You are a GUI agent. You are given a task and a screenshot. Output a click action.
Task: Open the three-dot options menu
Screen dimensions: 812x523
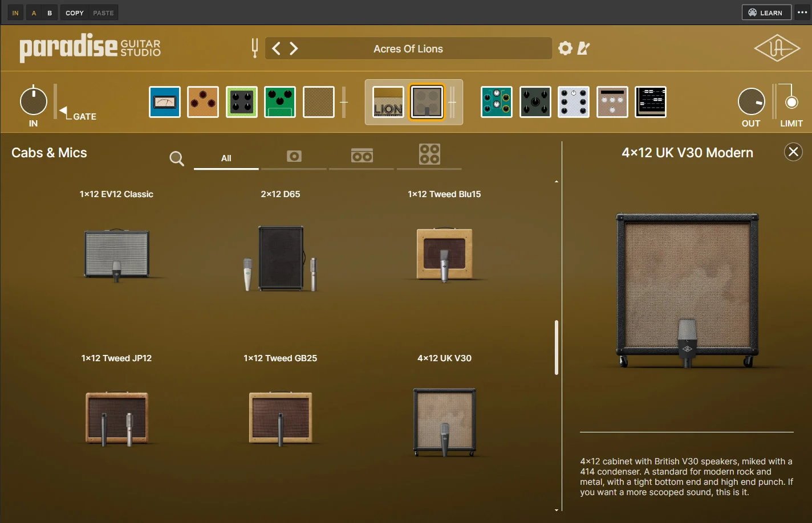tap(803, 13)
